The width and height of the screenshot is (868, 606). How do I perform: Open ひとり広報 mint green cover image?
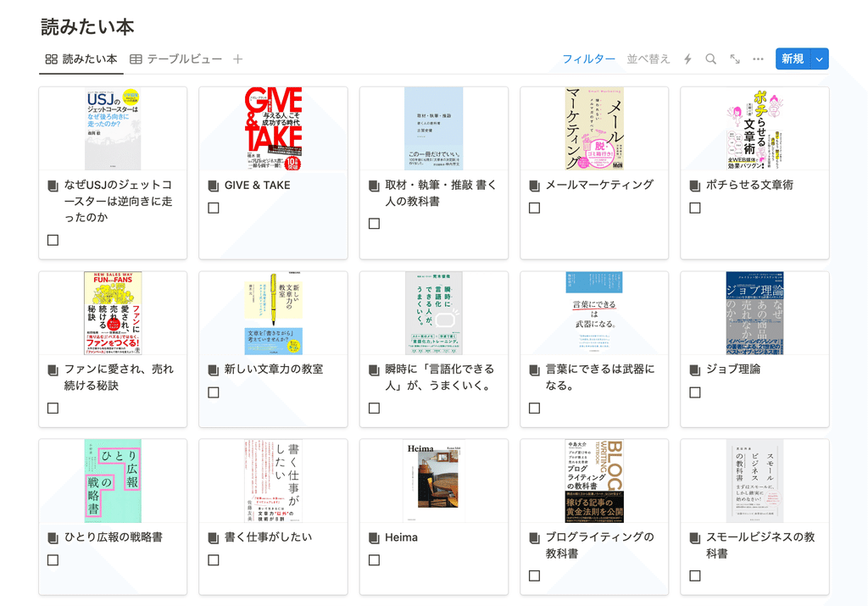[x=113, y=481]
